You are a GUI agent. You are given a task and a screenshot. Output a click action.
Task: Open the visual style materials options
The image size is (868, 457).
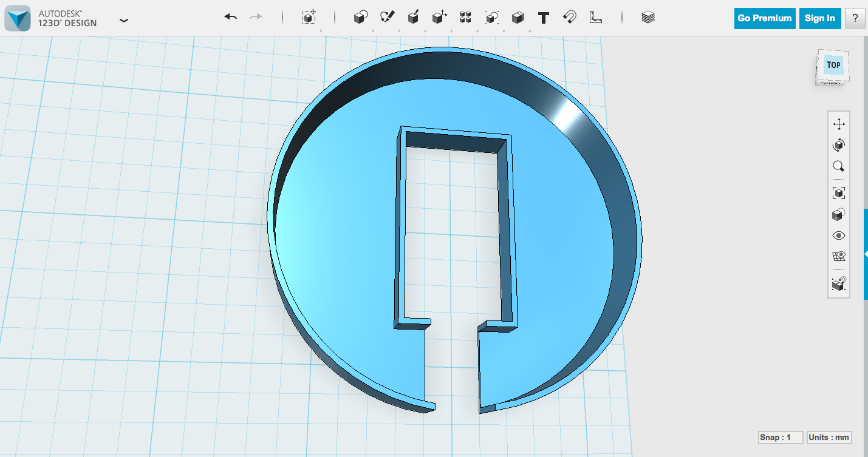(x=839, y=214)
